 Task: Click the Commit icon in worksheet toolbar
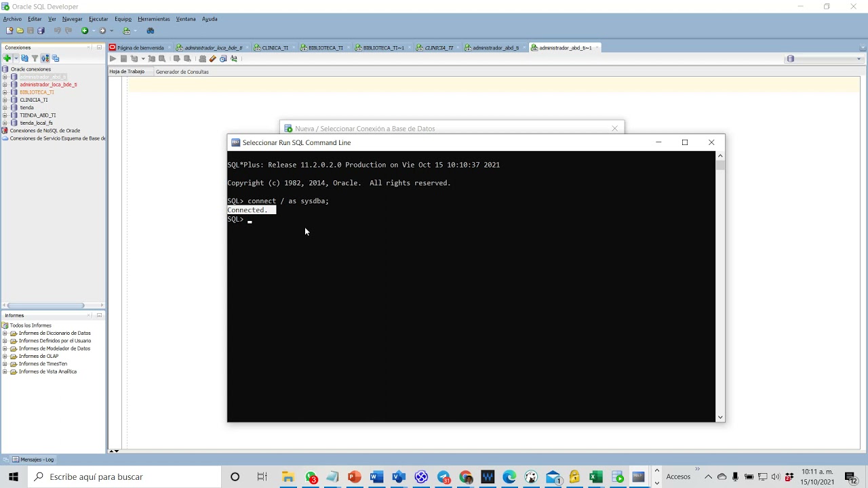tap(176, 58)
